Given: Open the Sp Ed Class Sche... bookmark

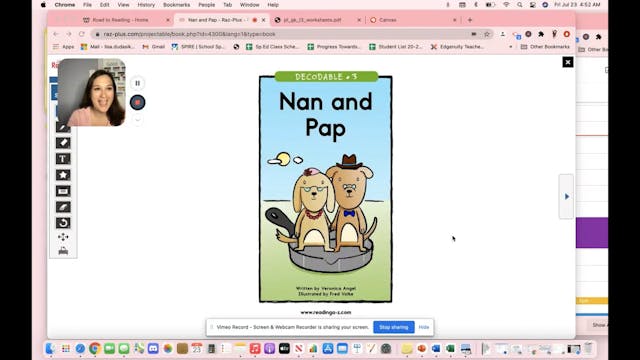Looking at the screenshot, I should (x=272, y=47).
